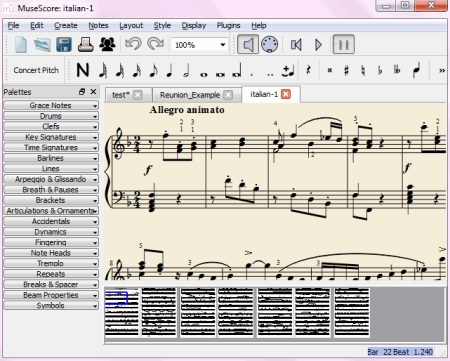Rewind playback to the start
This screenshot has width=450, height=361.
pyautogui.click(x=296, y=44)
